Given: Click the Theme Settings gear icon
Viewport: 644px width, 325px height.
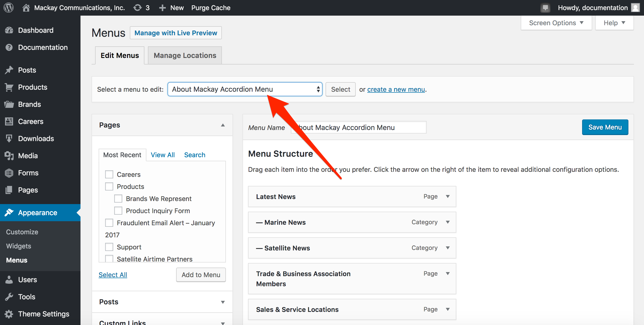Looking at the screenshot, I should click(x=9, y=314).
